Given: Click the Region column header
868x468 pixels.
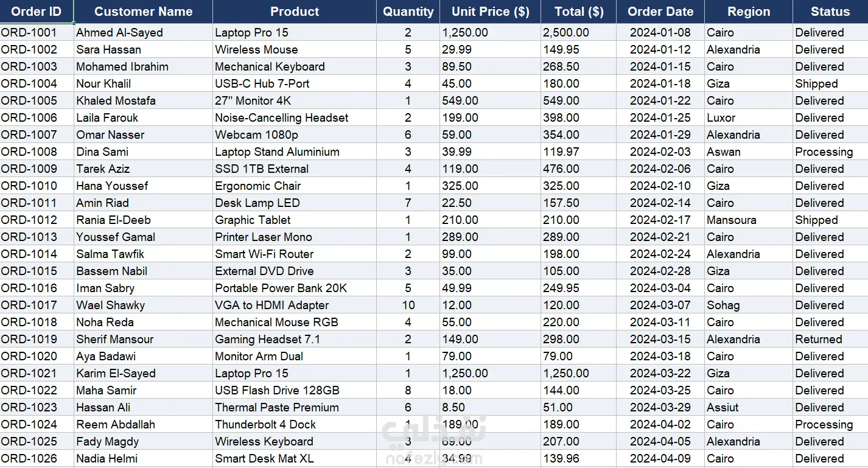Looking at the screenshot, I should tap(749, 12).
